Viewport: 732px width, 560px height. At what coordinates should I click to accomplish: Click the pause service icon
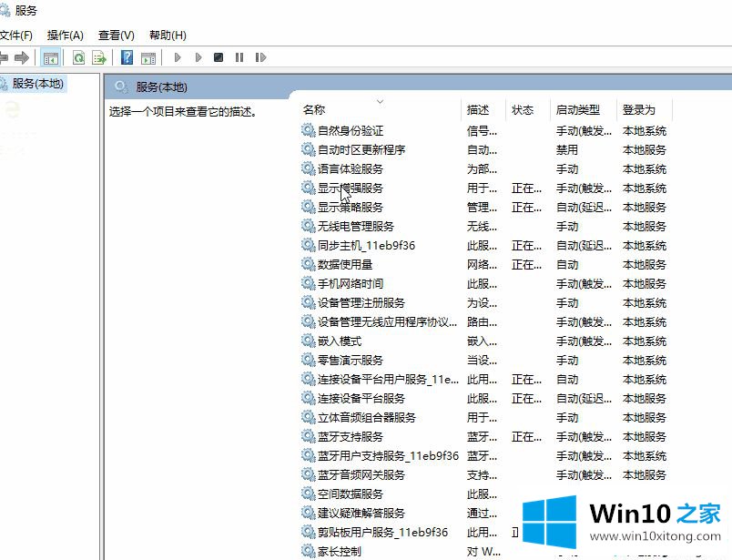click(239, 57)
